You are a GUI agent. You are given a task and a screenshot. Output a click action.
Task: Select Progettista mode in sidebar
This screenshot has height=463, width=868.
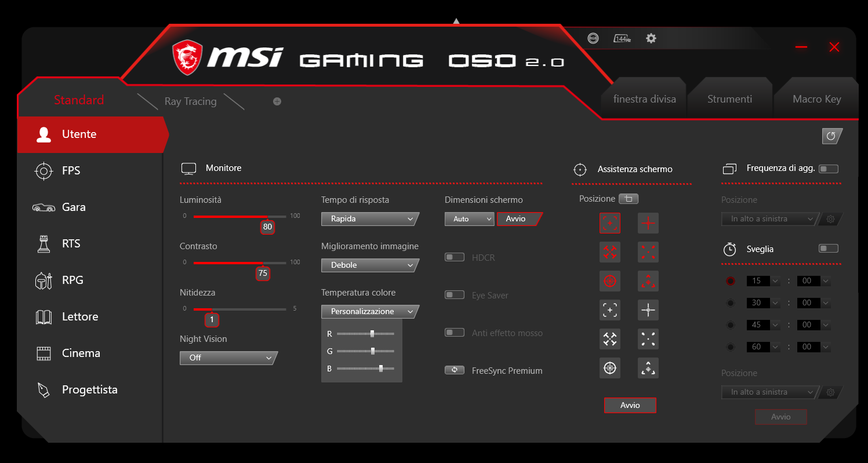90,390
